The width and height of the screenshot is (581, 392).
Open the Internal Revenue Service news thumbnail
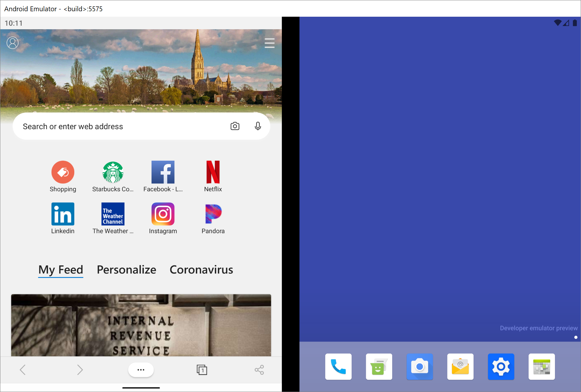tap(141, 325)
